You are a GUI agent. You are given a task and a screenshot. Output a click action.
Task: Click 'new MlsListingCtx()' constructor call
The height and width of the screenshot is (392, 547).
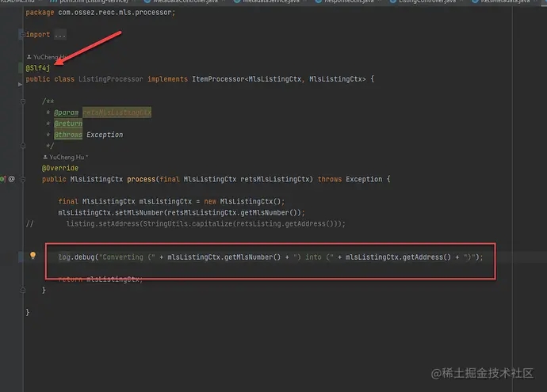243,201
